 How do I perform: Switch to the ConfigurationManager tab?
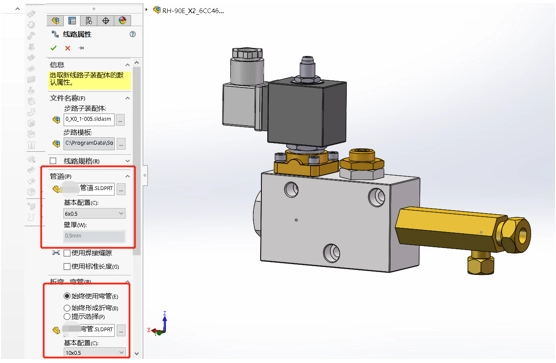tap(89, 21)
